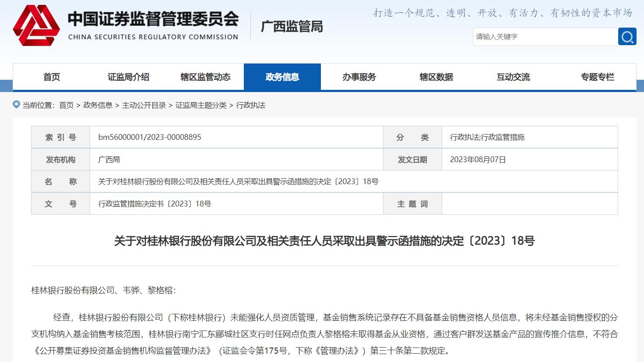The height and width of the screenshot is (362, 644).
Task: Switch to the 首页 tab
Action: (x=52, y=76)
